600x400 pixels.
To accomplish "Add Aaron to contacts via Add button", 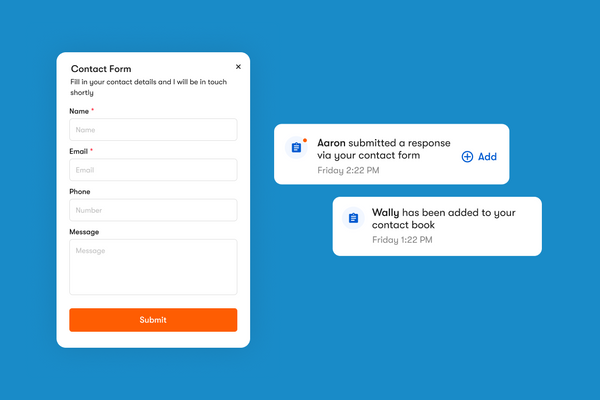I will (x=479, y=157).
